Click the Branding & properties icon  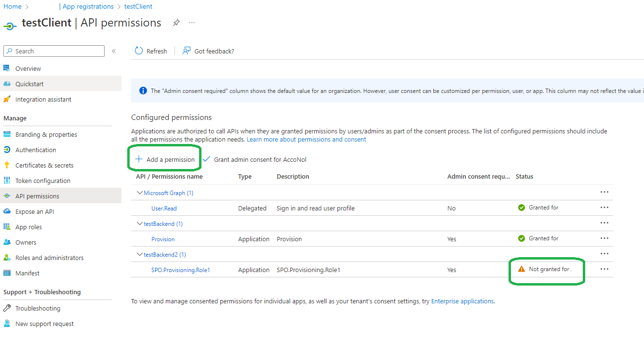point(7,134)
